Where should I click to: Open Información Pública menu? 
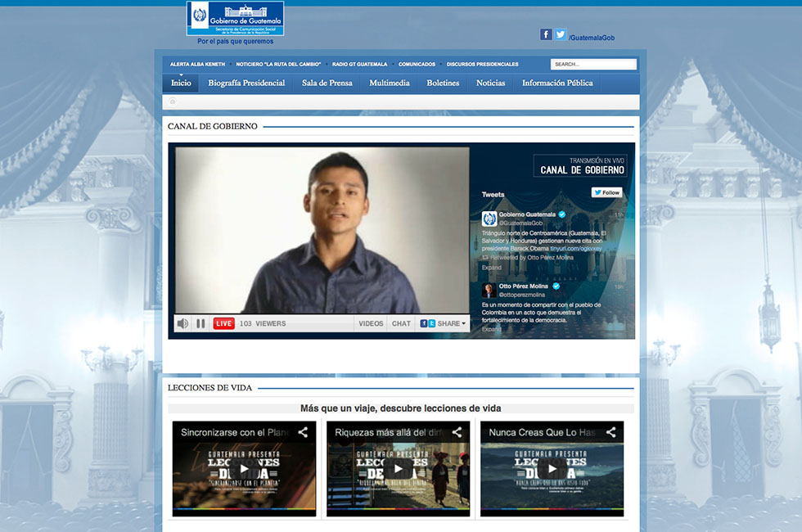[557, 83]
